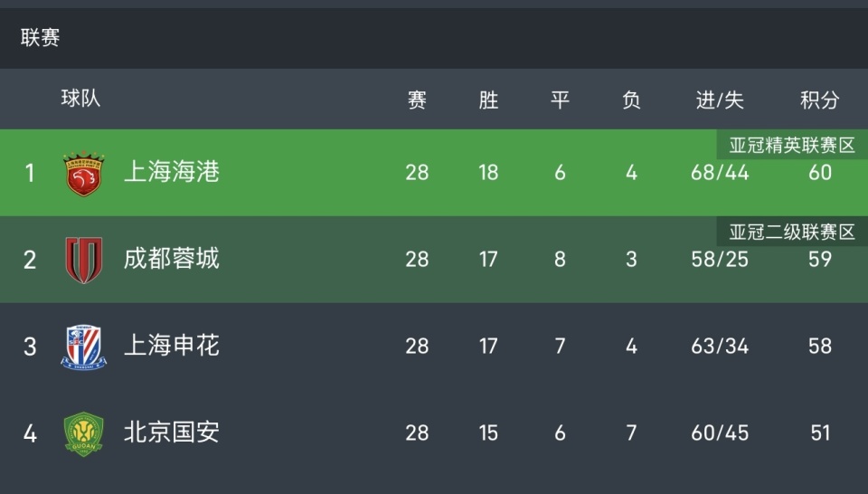
Task: Click the 胜 column header
Action: [x=488, y=100]
